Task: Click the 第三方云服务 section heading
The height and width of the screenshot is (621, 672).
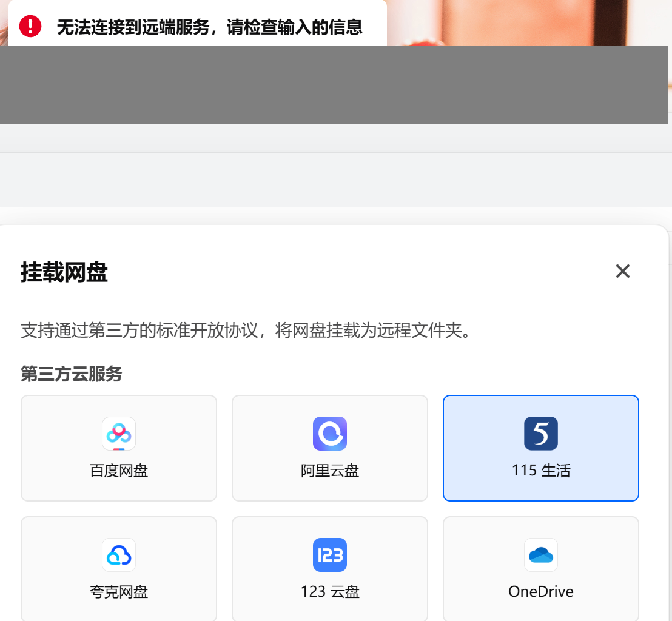Action: point(72,374)
